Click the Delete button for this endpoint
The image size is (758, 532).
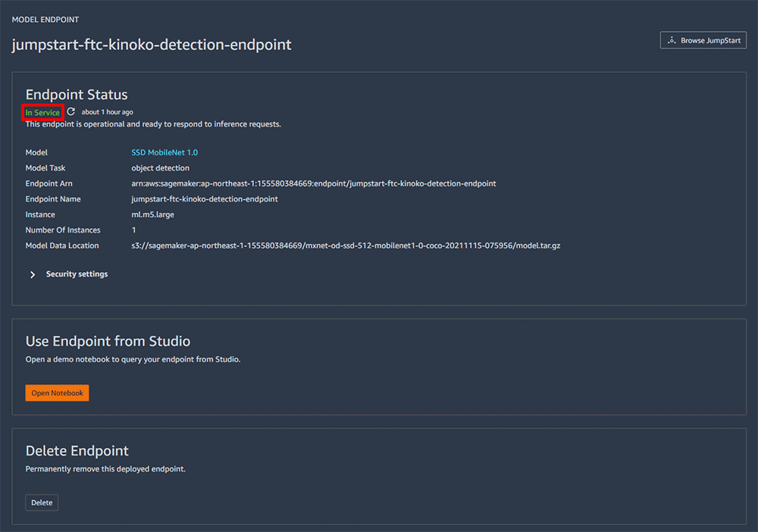(42, 502)
